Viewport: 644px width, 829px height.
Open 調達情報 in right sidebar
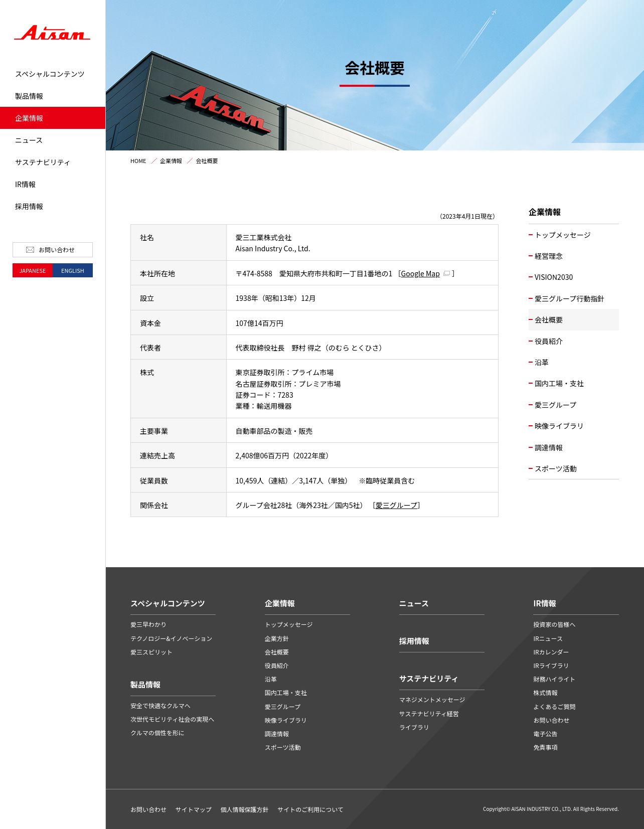[x=574, y=447]
